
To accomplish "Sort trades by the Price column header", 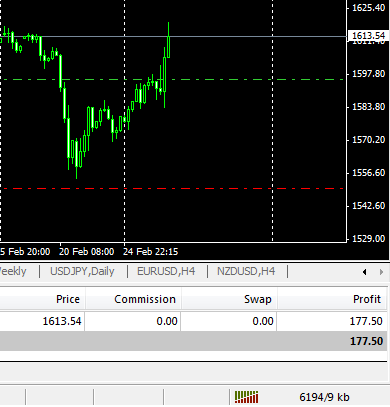I will click(x=68, y=299).
